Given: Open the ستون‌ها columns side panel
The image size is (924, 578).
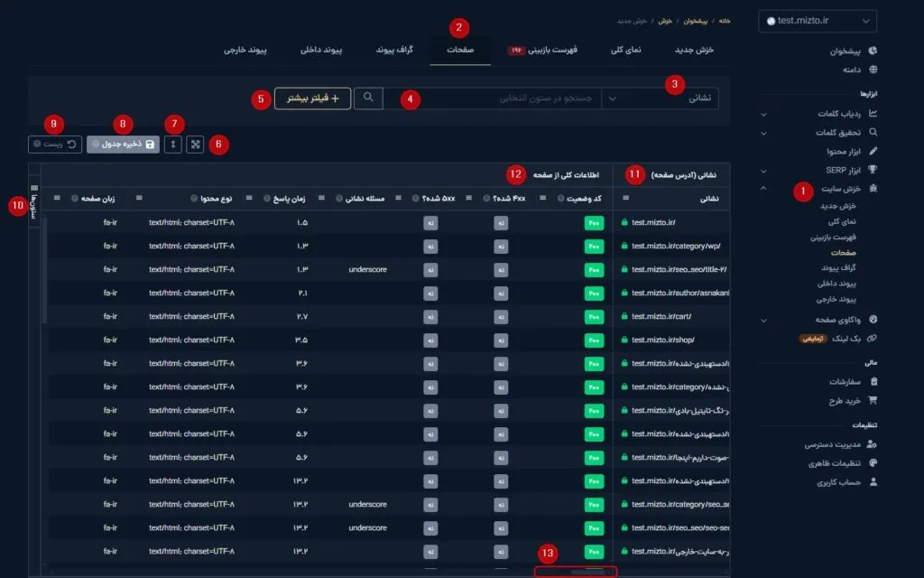Looking at the screenshot, I should pos(34,200).
